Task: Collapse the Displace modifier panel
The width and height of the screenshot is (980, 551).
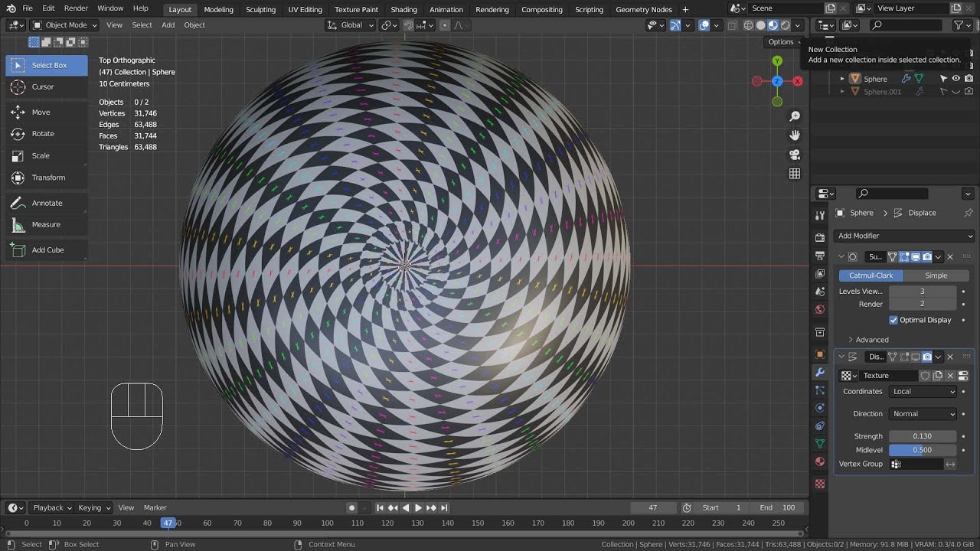Action: click(x=841, y=357)
